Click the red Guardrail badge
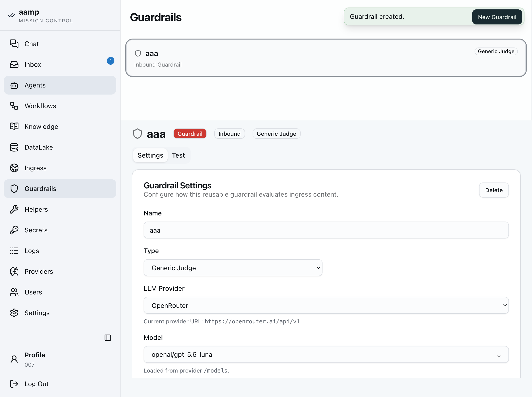Screen dimensions: 532x397 pyautogui.click(x=190, y=134)
